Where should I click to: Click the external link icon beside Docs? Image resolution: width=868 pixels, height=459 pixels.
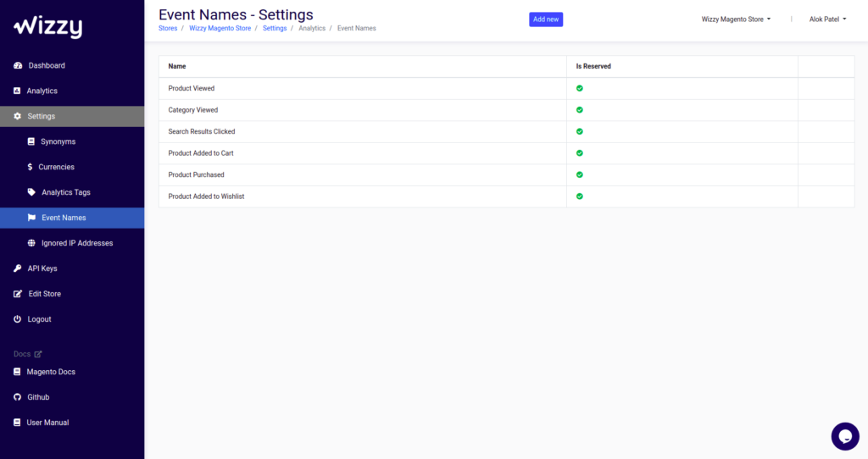click(38, 354)
